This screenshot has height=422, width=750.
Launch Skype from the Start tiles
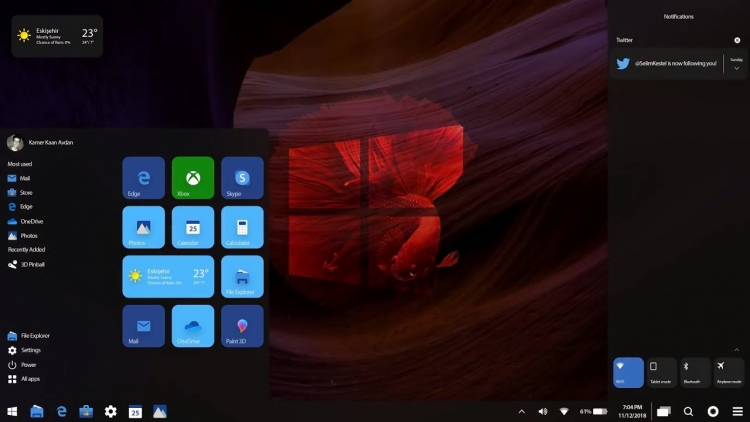click(242, 177)
